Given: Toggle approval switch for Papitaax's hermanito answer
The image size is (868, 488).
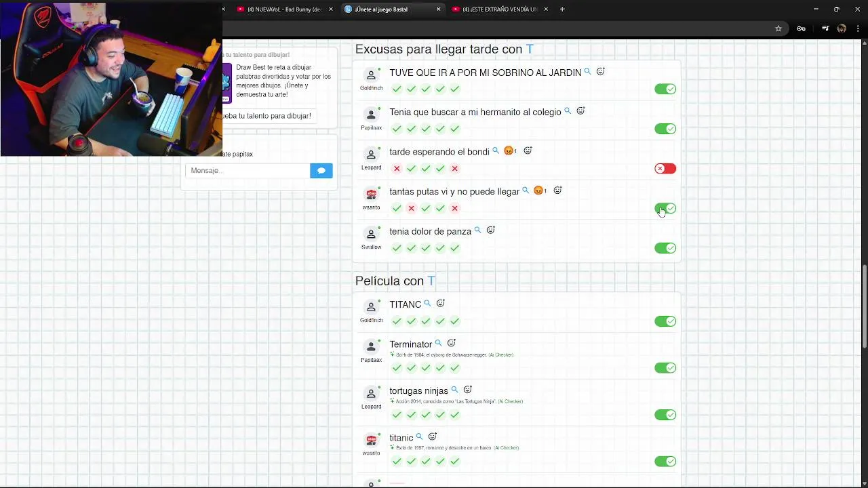Looking at the screenshot, I should pyautogui.click(x=665, y=129).
